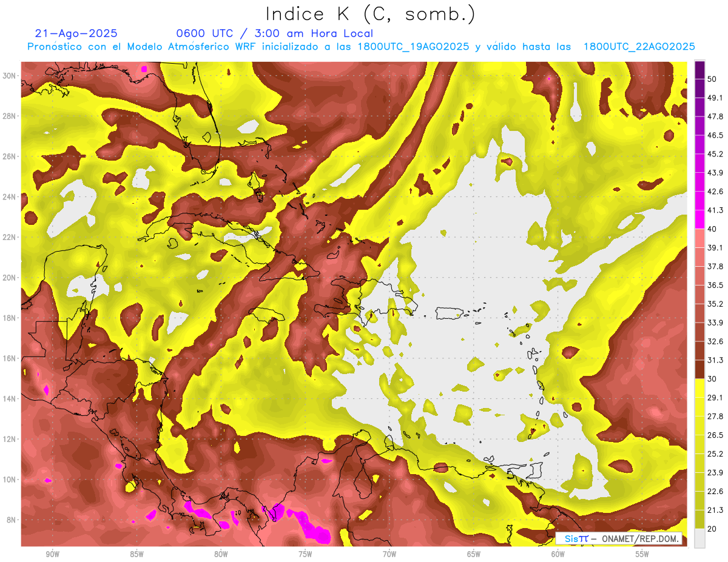The height and width of the screenshot is (562, 728).
Task: Click the color bar value '43.9'
Action: [715, 173]
